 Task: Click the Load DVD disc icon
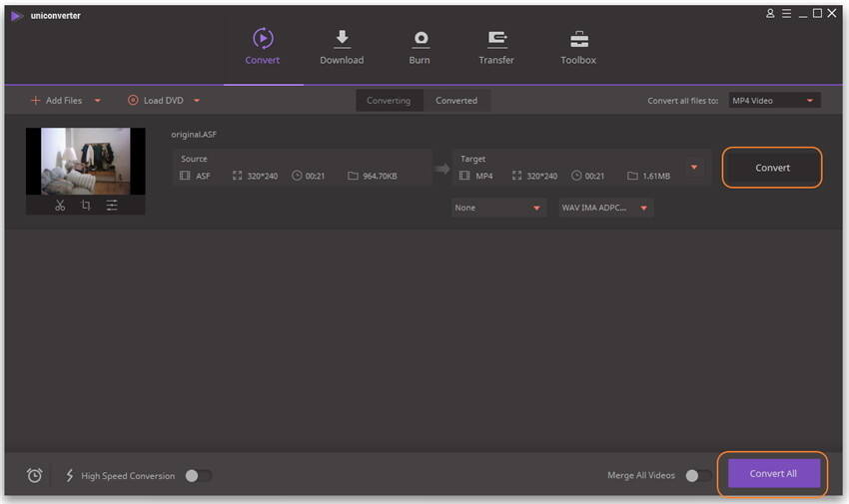(x=133, y=100)
